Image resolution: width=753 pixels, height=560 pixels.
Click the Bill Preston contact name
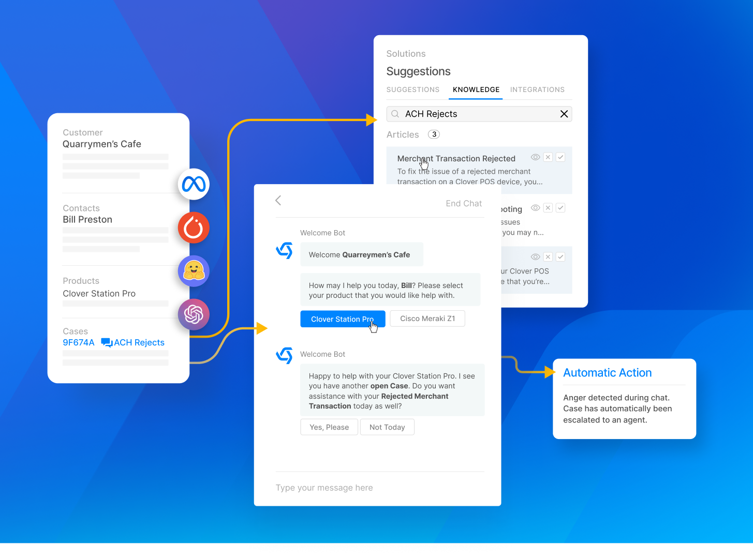coord(87,220)
